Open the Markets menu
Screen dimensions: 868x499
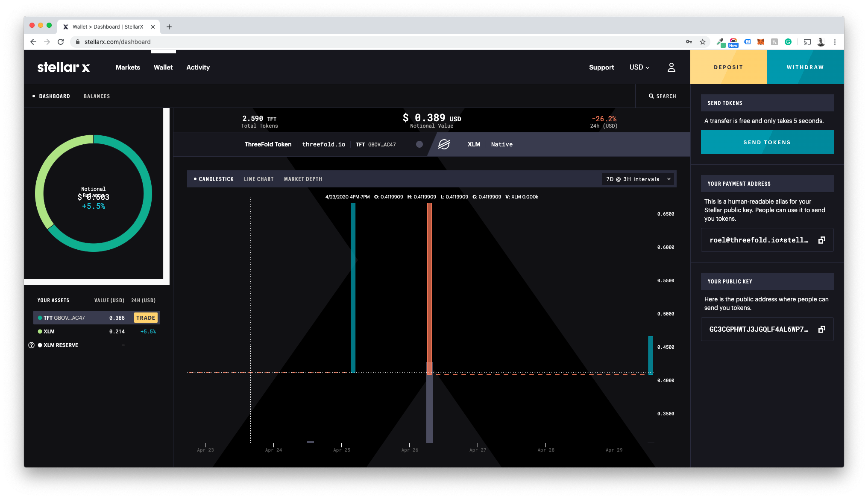click(x=128, y=67)
